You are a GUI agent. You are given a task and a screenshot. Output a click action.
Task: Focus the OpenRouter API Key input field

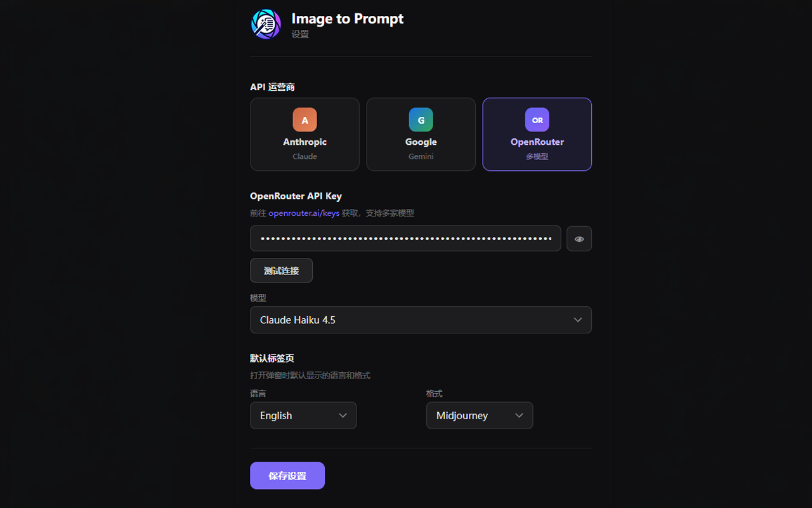(x=405, y=239)
